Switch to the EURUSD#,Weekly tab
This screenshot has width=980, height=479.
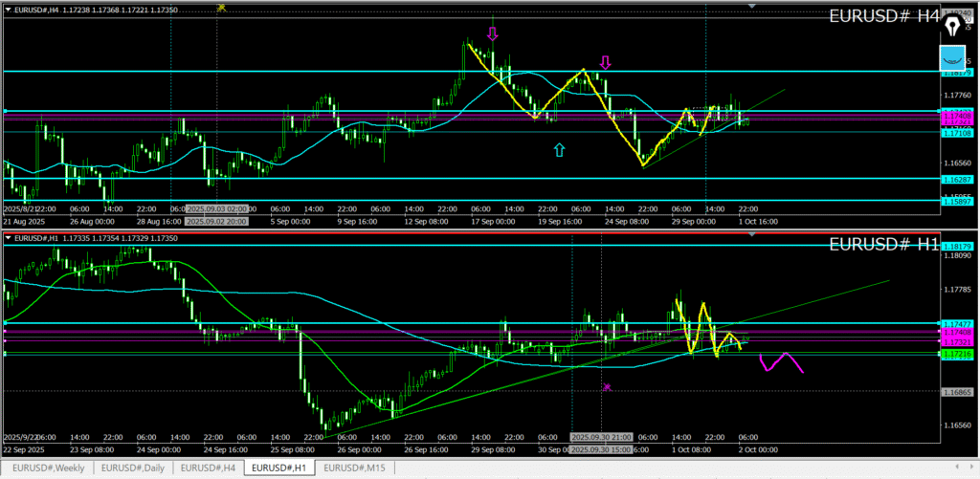[41, 468]
